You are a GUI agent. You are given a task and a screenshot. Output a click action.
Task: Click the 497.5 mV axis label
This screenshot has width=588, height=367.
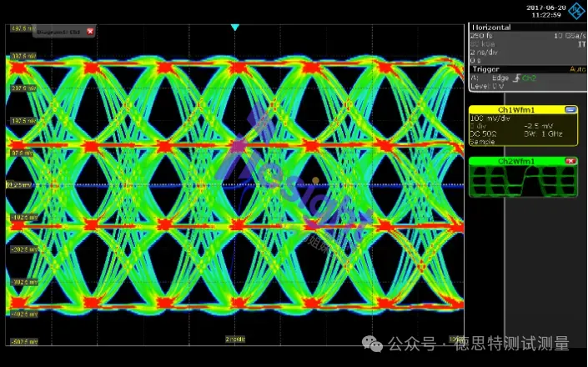23,28
